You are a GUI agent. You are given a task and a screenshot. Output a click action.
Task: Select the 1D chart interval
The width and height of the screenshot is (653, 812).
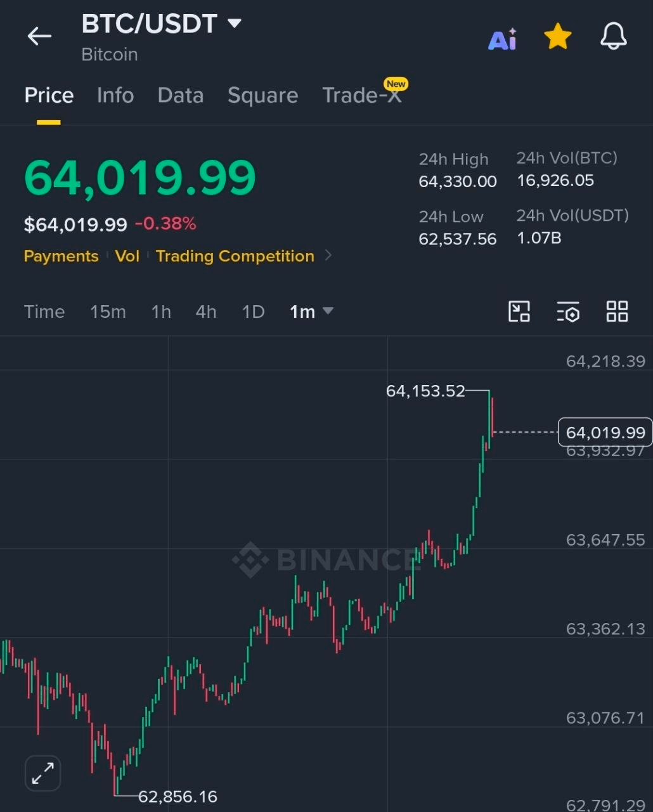point(253,311)
